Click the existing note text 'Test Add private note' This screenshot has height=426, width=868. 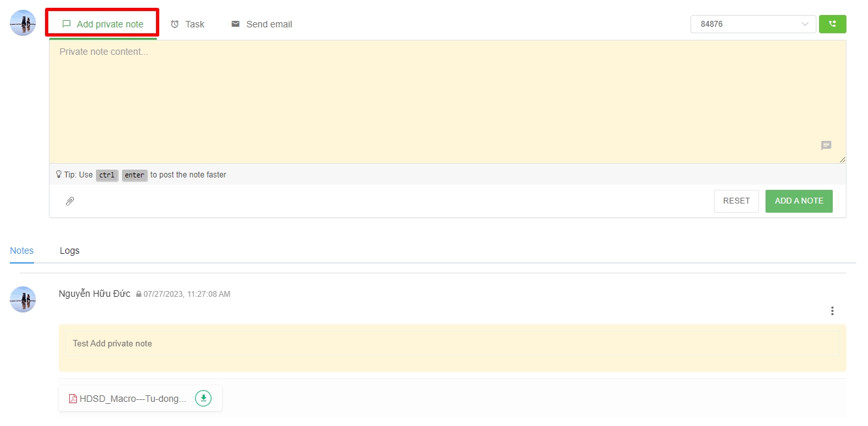click(x=112, y=344)
